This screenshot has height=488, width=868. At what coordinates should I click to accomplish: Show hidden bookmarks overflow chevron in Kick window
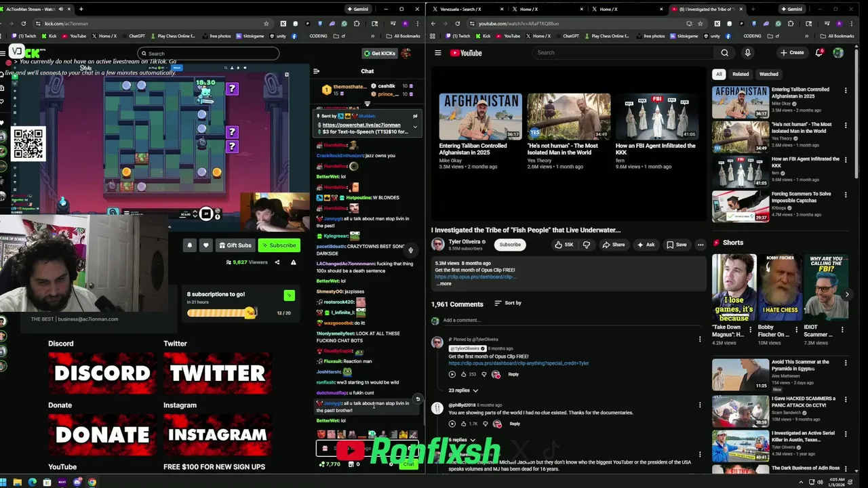(x=374, y=36)
